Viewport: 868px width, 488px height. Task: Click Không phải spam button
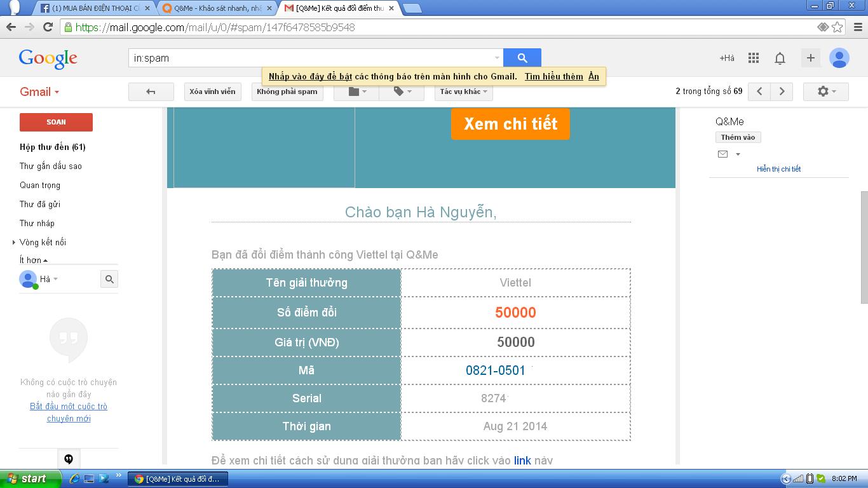(x=287, y=91)
